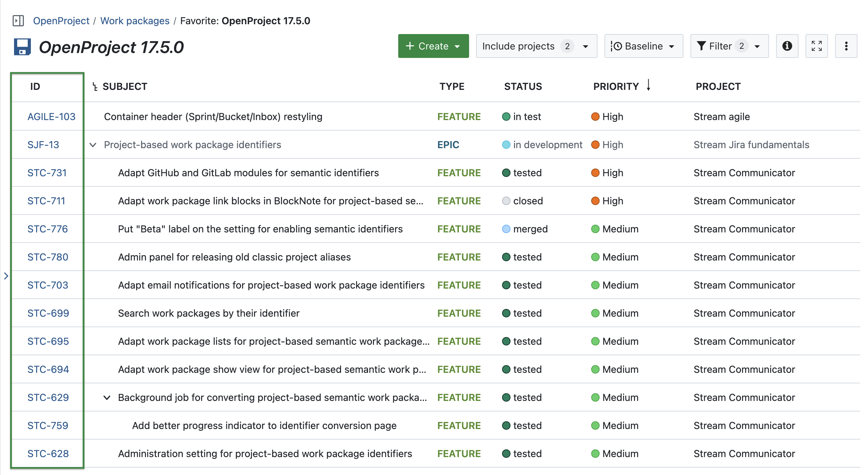Open the information panel icon button
Screen dimensions: 868x475
click(787, 46)
